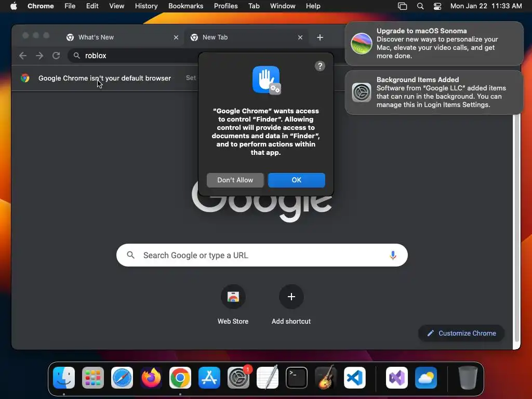The height and width of the screenshot is (399, 532).
Task: Open Finder from the Dock
Action: coord(64,378)
